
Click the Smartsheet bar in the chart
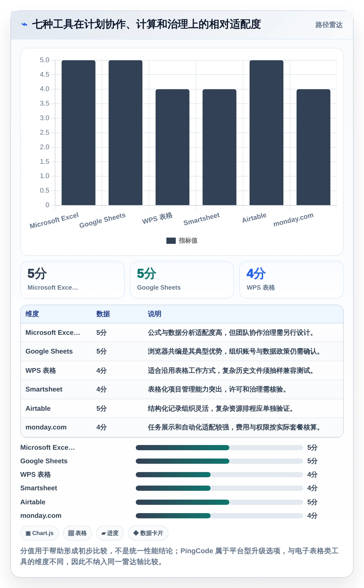[x=219, y=147]
